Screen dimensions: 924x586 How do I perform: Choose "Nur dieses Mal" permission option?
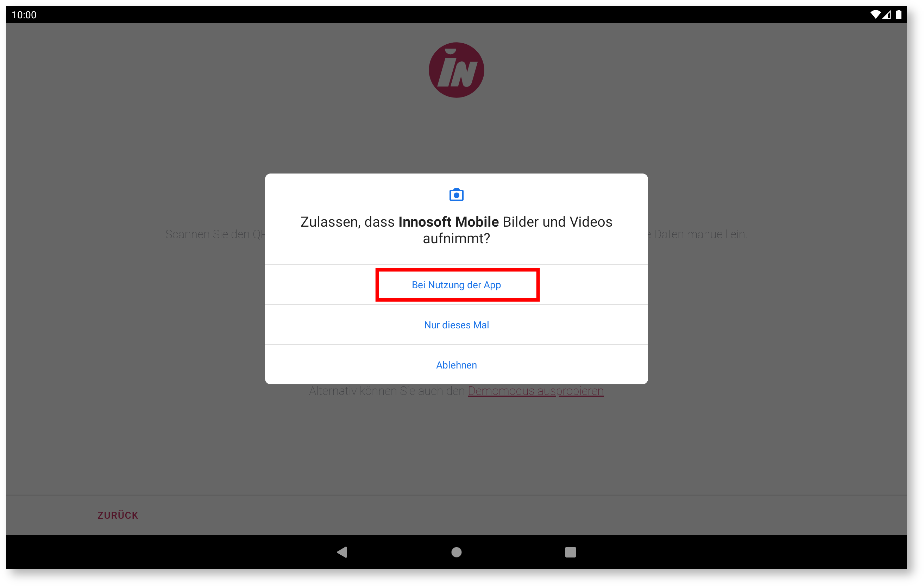point(456,324)
